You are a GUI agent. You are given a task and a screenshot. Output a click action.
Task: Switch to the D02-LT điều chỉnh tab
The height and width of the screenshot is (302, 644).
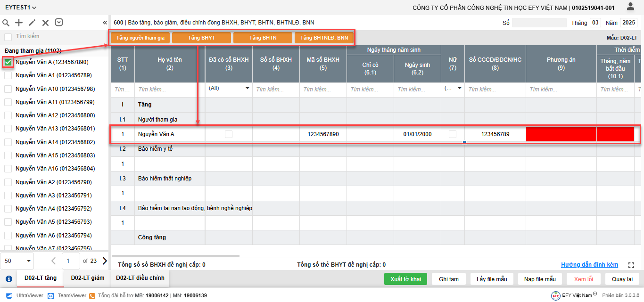(140, 278)
